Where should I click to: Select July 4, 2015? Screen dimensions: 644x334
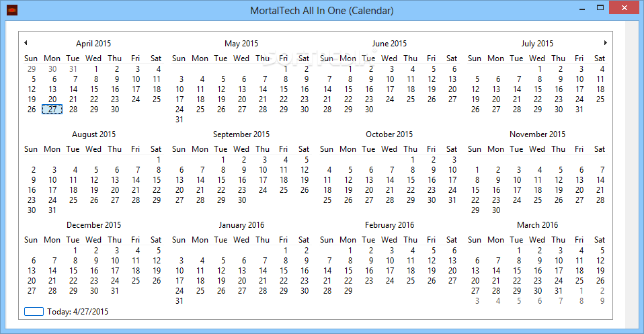click(602, 69)
